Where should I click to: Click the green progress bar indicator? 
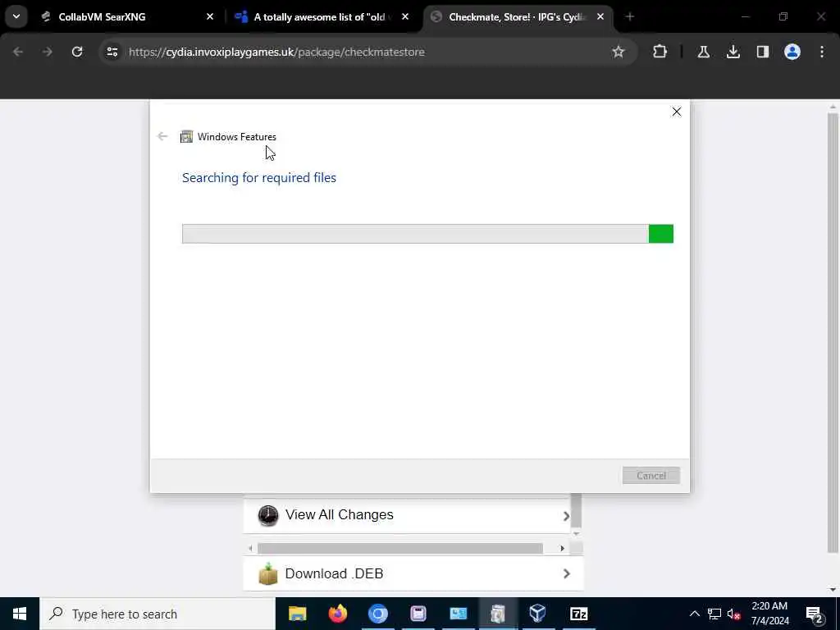[x=660, y=234]
